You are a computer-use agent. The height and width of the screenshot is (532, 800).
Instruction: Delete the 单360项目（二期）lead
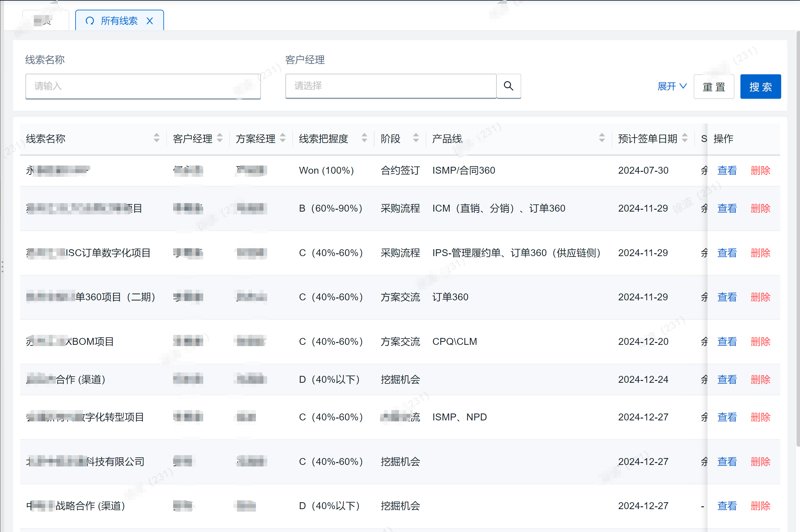coord(760,297)
